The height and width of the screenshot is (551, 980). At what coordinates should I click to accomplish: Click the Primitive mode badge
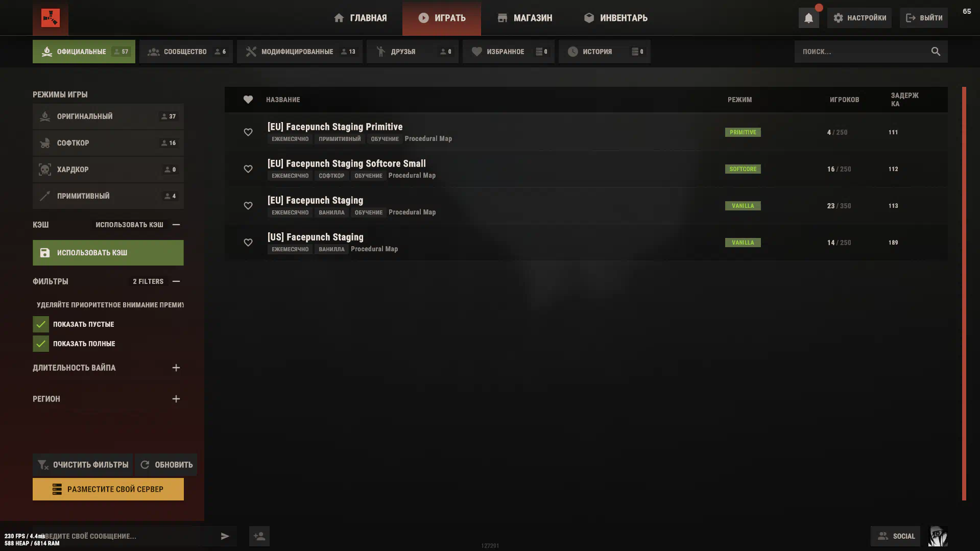point(743,132)
